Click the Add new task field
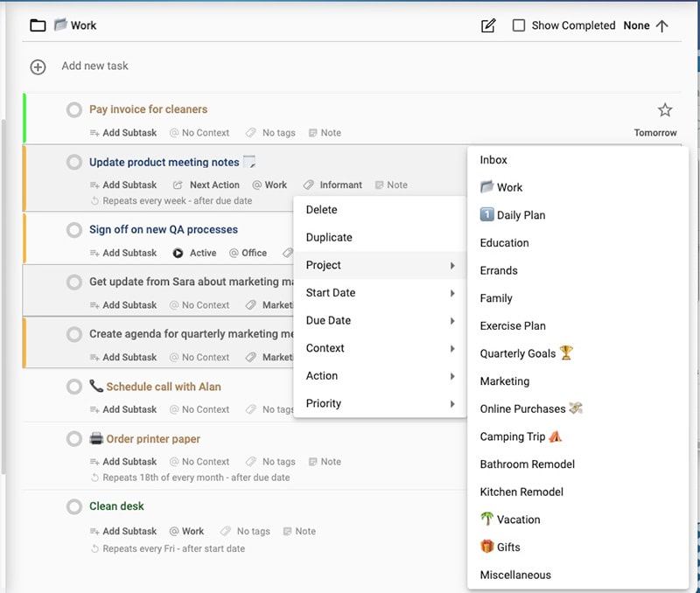The height and width of the screenshot is (593, 700). [x=96, y=66]
